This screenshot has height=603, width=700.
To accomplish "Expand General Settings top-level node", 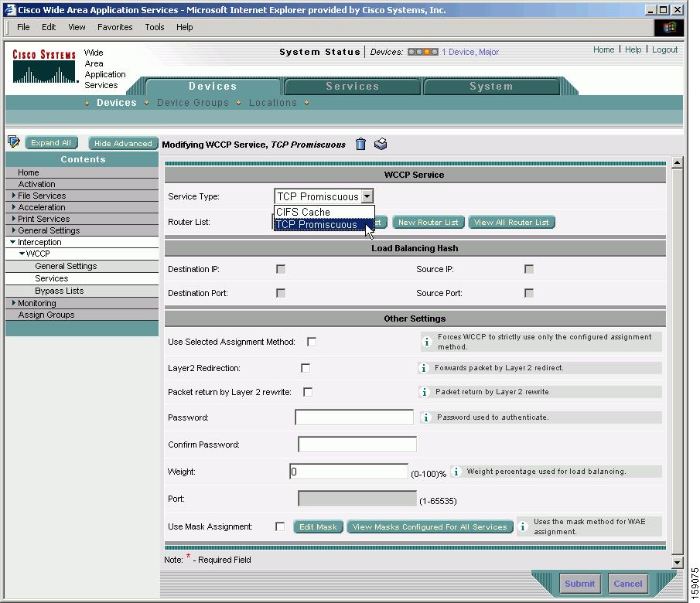I will click(x=14, y=230).
